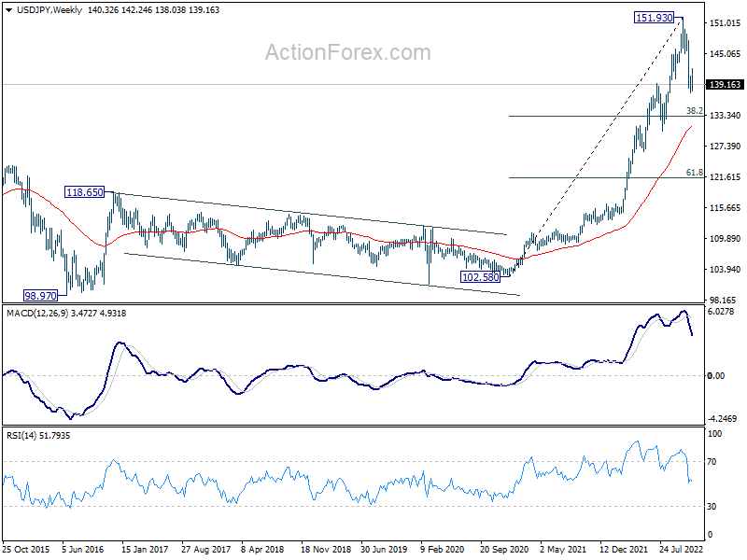The height and width of the screenshot is (560, 747).
Task: Select the 27 Aug 2017 date label
Action: [205, 550]
